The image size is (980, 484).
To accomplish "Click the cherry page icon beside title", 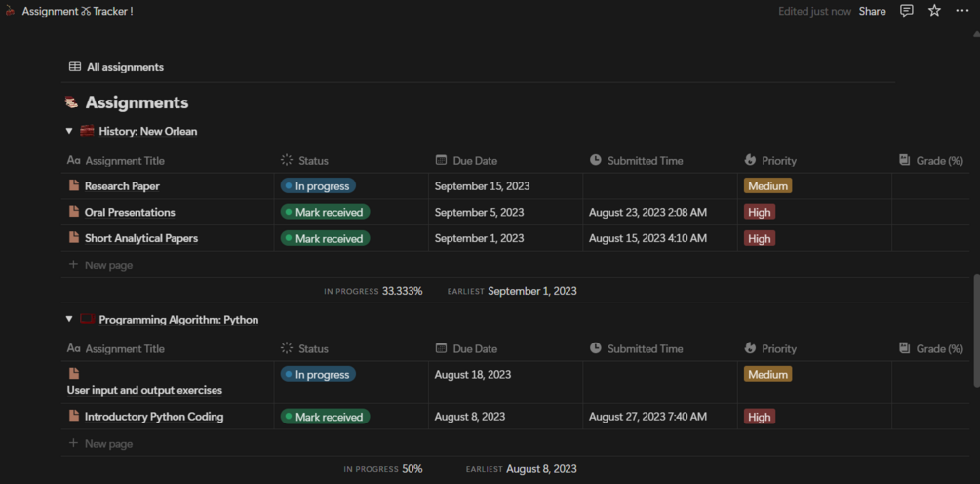I will click(x=10, y=12).
